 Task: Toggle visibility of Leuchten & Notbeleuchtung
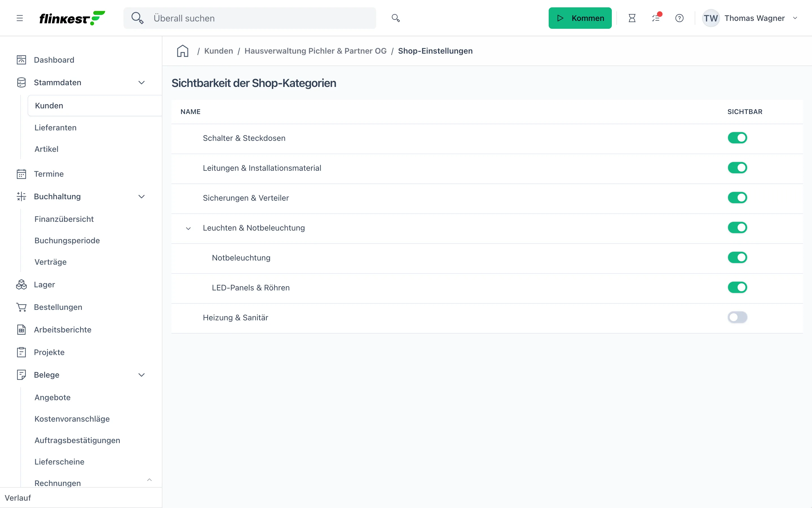(x=737, y=227)
